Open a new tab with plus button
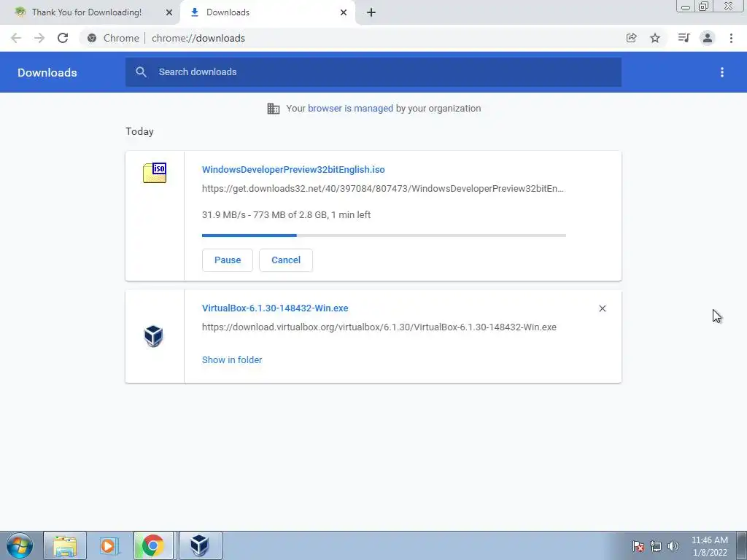Image resolution: width=747 pixels, height=560 pixels. [371, 12]
